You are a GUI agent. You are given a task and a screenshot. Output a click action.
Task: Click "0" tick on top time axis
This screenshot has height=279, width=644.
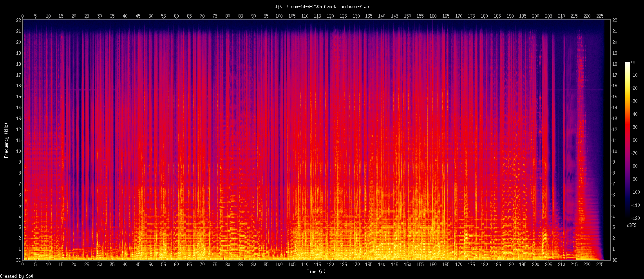point(23,16)
